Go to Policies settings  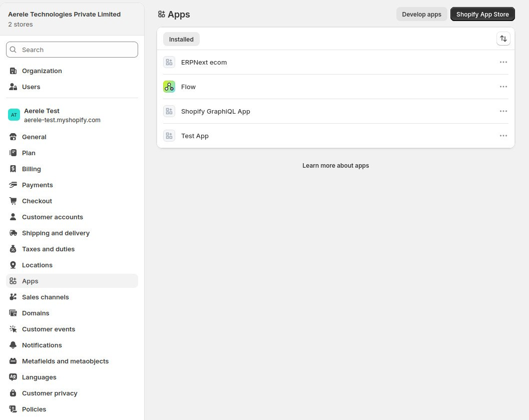[72, 409]
